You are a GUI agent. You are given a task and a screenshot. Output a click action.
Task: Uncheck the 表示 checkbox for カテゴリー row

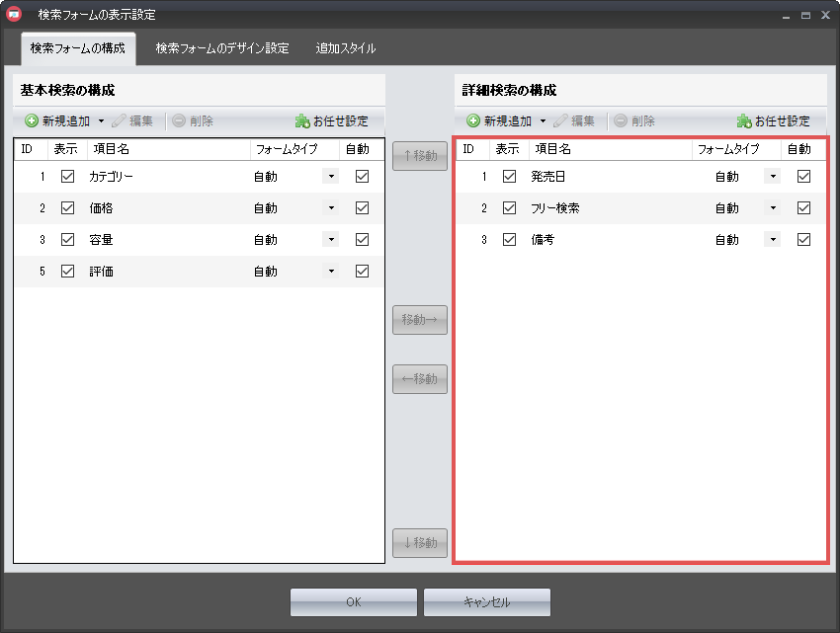(x=68, y=177)
